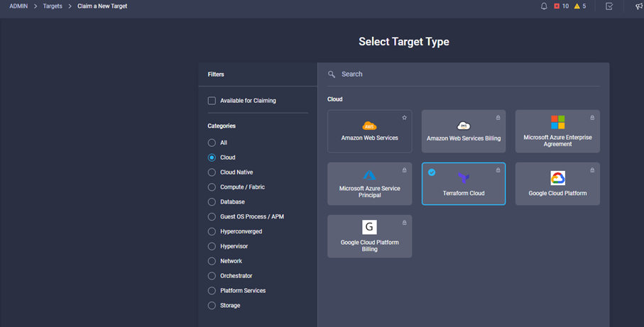
Task: Go to Targets in the breadcrumb
Action: pyautogui.click(x=53, y=6)
